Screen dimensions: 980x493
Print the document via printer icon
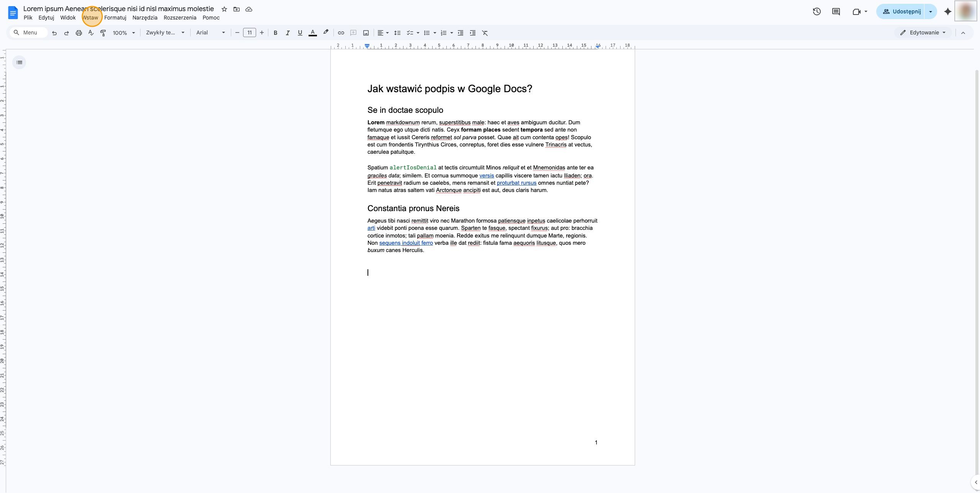click(x=79, y=33)
